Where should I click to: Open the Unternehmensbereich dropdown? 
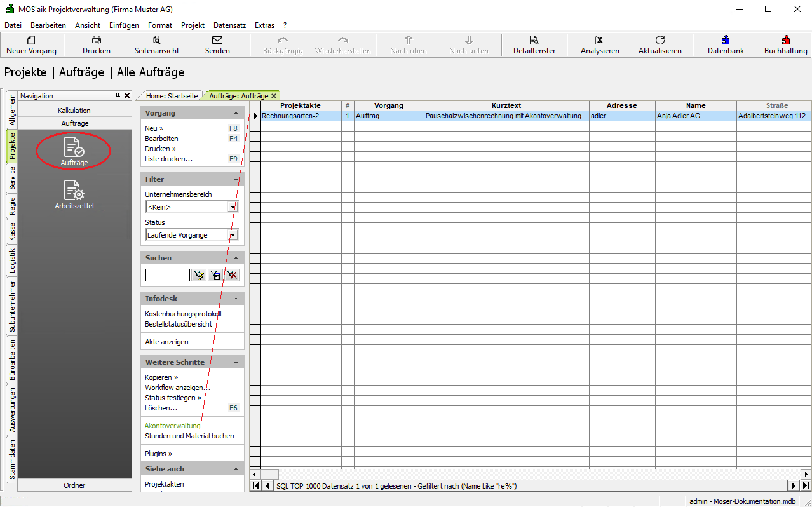click(233, 207)
